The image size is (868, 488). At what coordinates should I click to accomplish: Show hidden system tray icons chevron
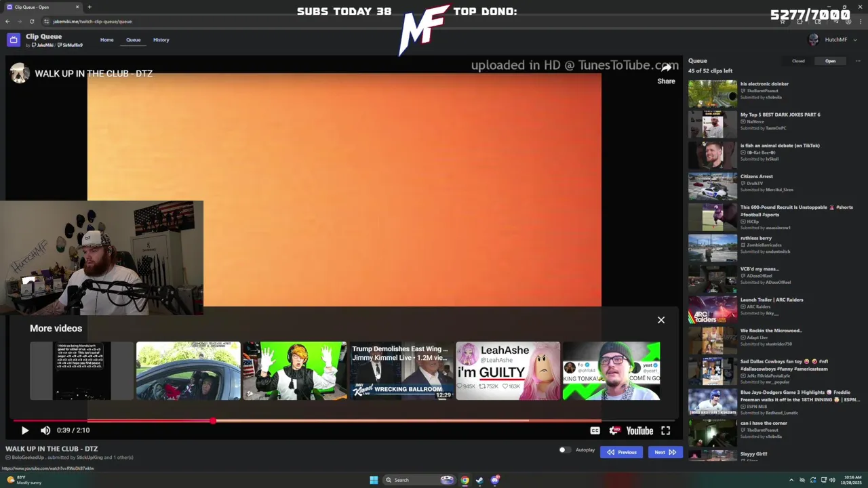coord(791,480)
